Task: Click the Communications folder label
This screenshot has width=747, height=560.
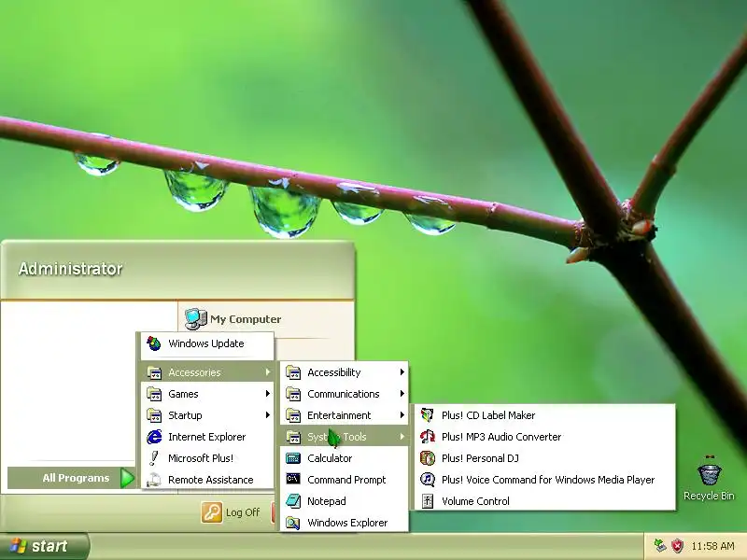Action: click(344, 394)
